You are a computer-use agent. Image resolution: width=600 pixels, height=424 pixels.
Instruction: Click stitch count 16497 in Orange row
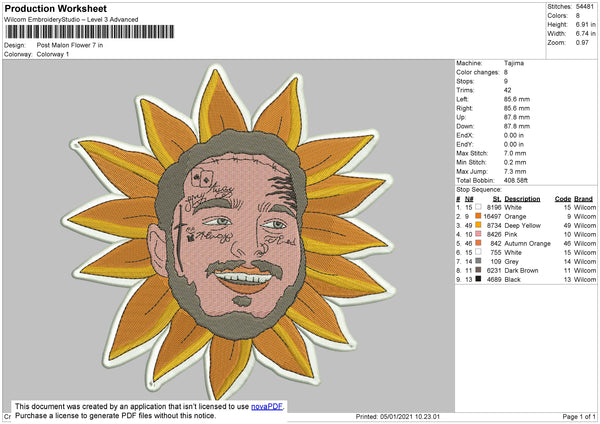(x=492, y=217)
